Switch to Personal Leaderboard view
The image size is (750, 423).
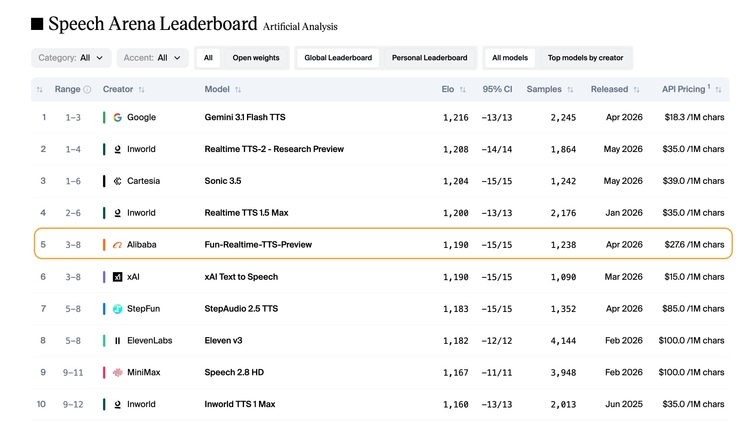[x=430, y=58]
